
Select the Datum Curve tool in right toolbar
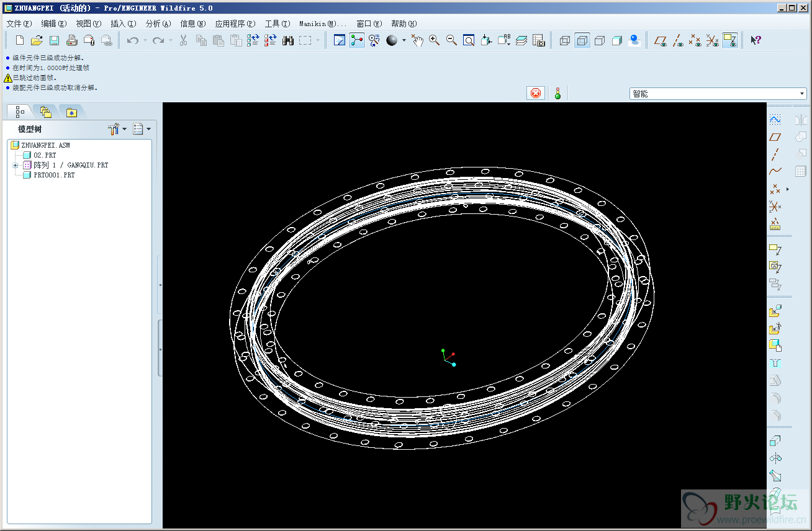pos(775,171)
